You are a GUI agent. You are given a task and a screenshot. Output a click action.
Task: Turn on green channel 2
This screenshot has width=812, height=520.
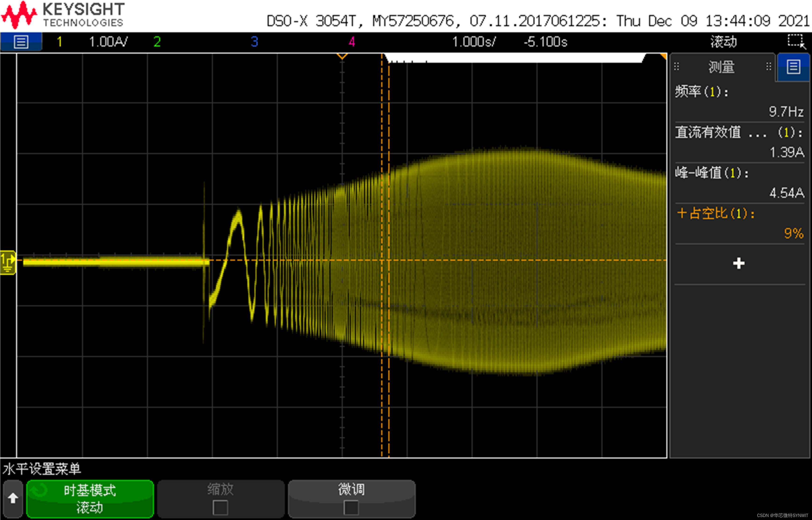[157, 42]
